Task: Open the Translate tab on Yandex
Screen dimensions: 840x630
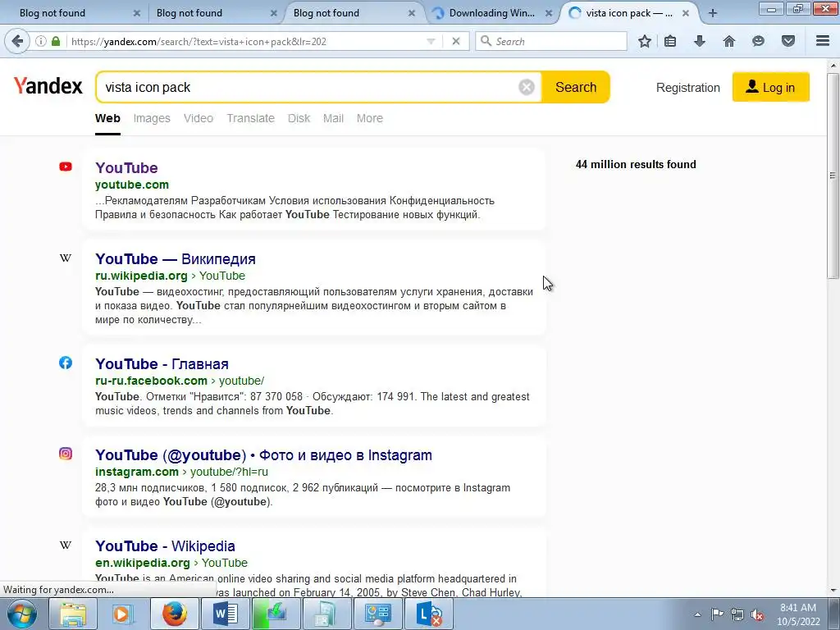Action: (250, 118)
